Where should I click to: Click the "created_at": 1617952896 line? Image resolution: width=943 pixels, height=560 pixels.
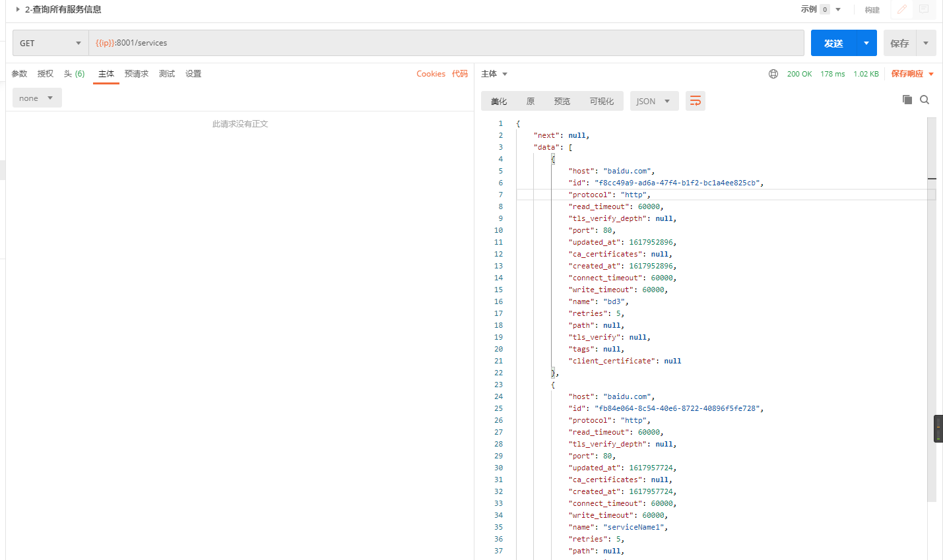(622, 266)
